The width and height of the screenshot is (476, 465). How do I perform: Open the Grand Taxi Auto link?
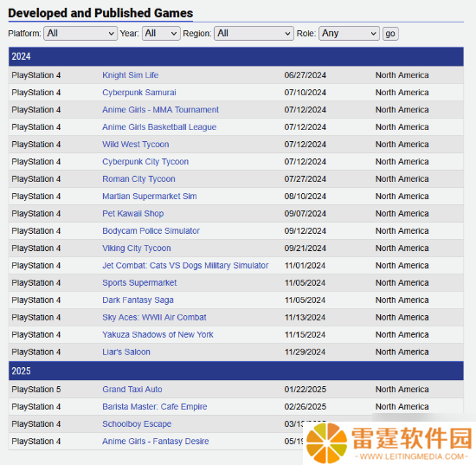pyautogui.click(x=132, y=390)
